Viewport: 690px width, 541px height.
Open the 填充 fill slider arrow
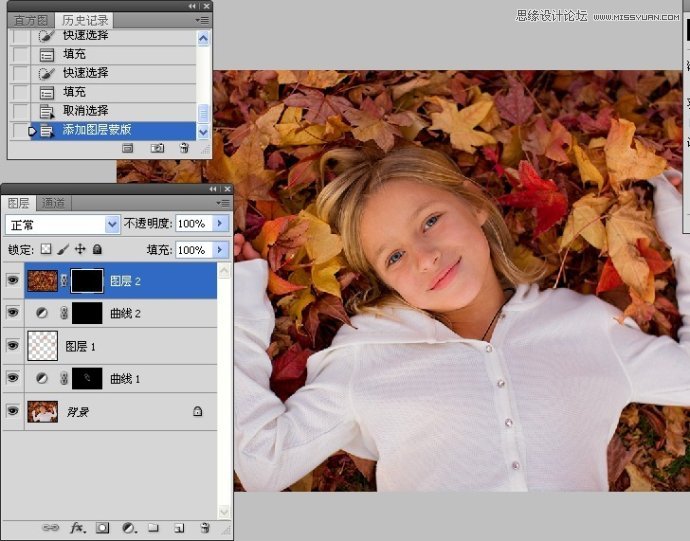(221, 250)
